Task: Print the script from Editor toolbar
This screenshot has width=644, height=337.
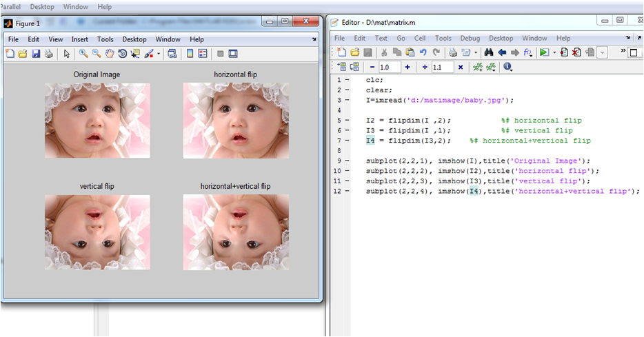Action: [x=453, y=52]
